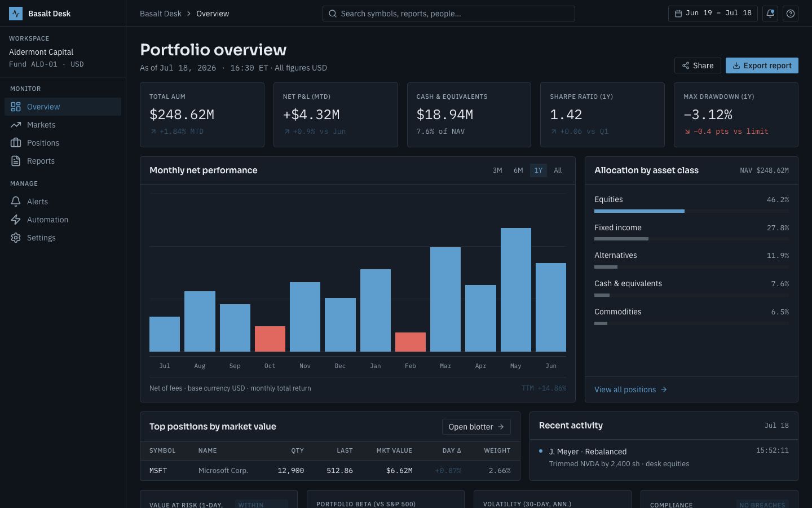Click the Cash & equivalents 7.6% row

691,288
